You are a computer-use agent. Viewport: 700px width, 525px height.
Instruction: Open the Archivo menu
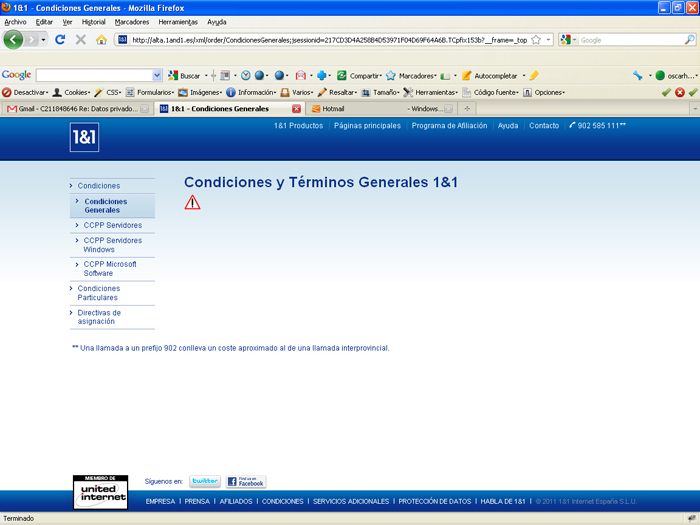[x=15, y=22]
